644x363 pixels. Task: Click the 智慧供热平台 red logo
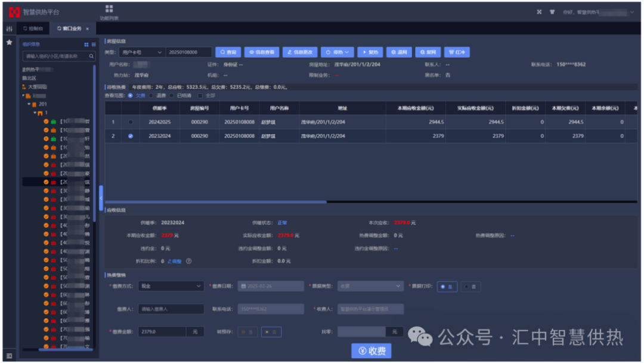point(14,13)
